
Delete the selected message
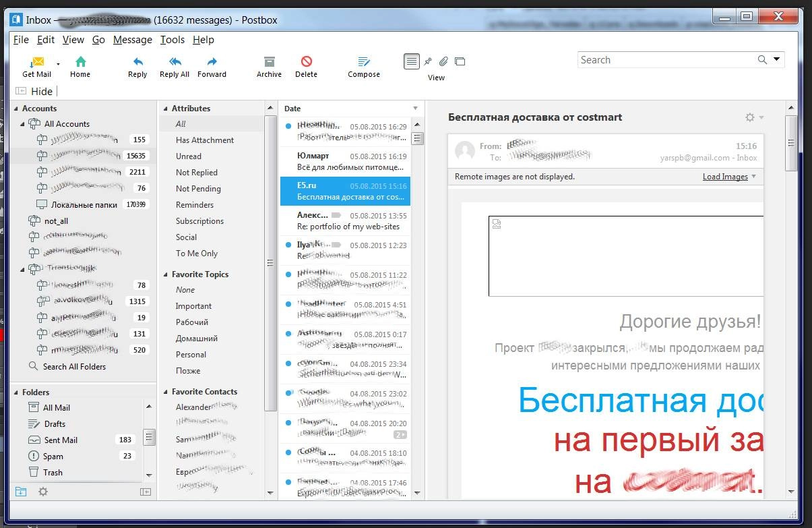pos(306,67)
